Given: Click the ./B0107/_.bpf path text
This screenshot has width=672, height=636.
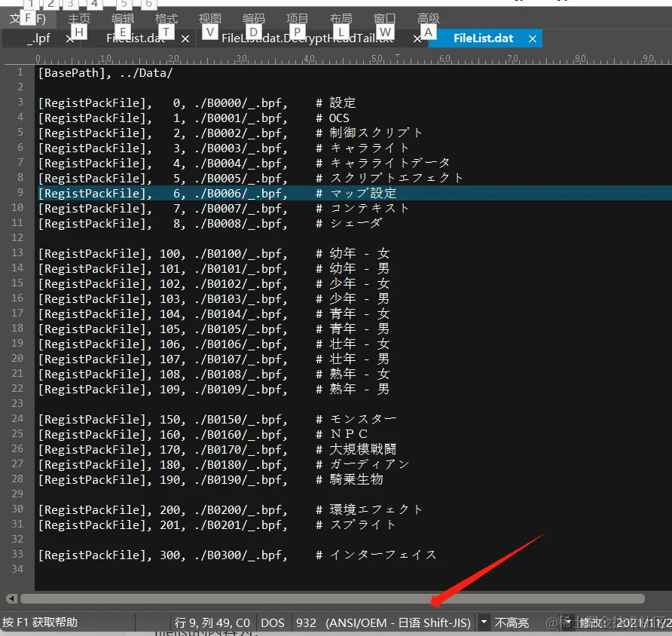Looking at the screenshot, I should (241, 359).
